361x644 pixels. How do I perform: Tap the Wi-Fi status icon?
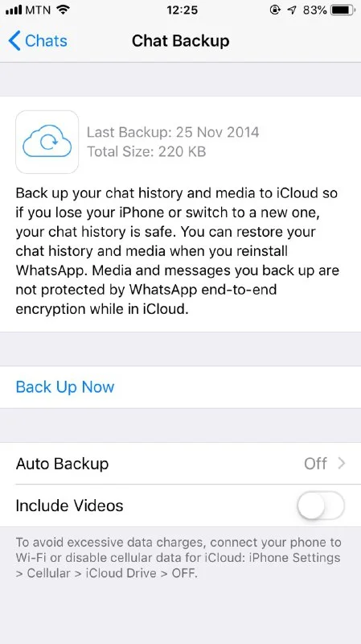tap(63, 10)
